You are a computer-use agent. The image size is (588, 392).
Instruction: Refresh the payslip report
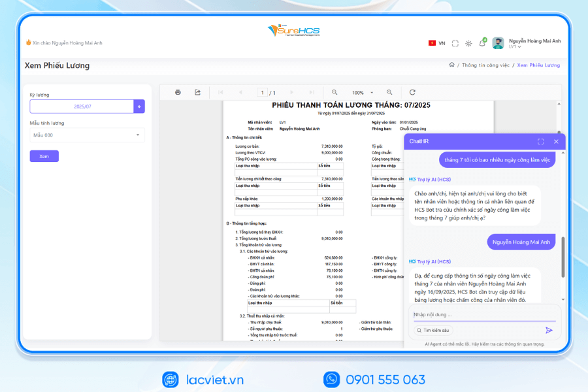tap(412, 93)
